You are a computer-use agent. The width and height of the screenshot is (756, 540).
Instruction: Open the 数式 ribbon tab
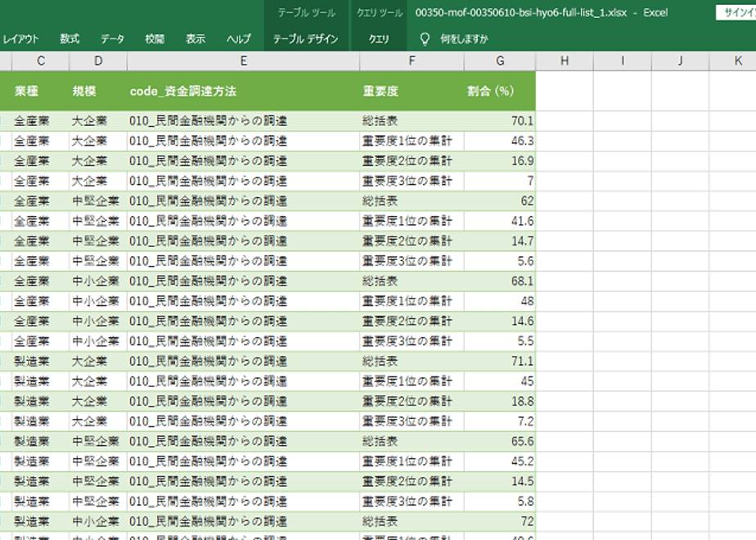pos(70,39)
